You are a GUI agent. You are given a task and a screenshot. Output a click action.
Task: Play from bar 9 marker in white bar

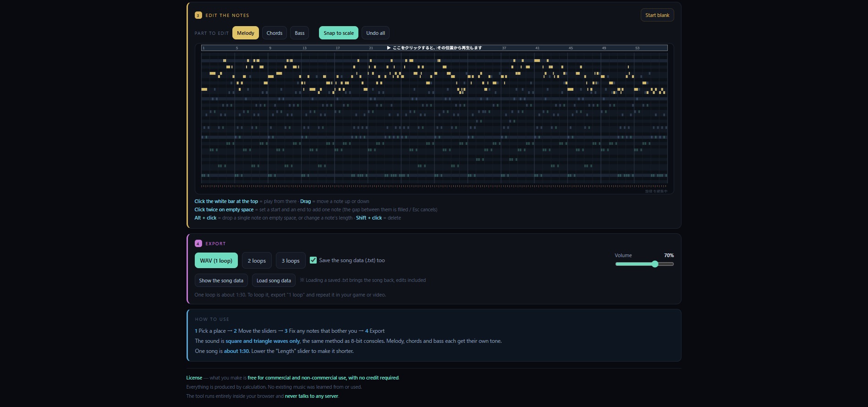[x=270, y=48]
